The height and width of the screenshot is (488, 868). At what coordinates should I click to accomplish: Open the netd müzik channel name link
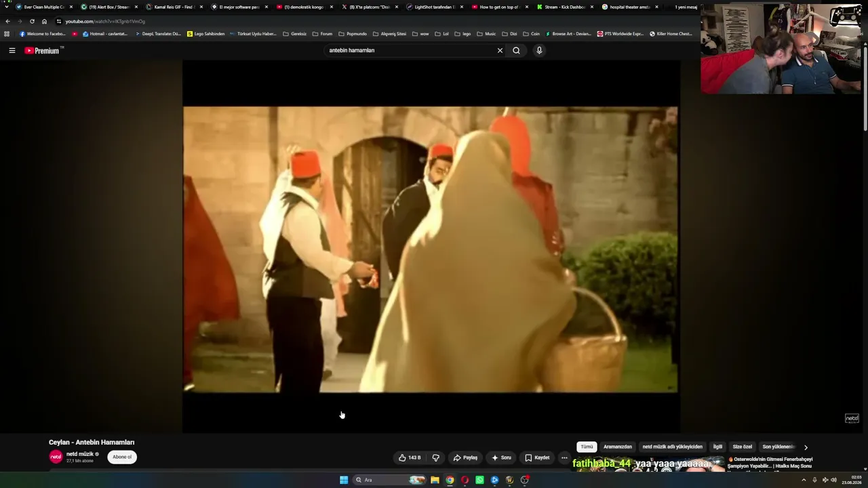coord(80,454)
